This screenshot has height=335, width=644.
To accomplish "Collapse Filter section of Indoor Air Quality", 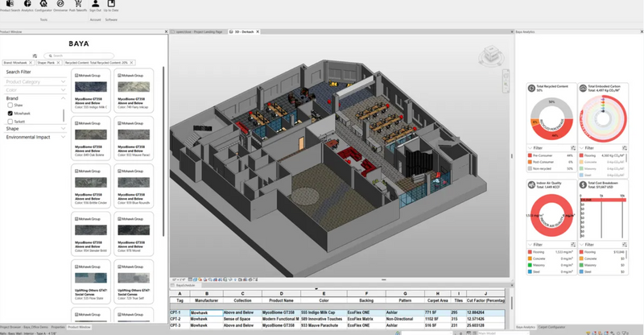I will click(530, 245).
